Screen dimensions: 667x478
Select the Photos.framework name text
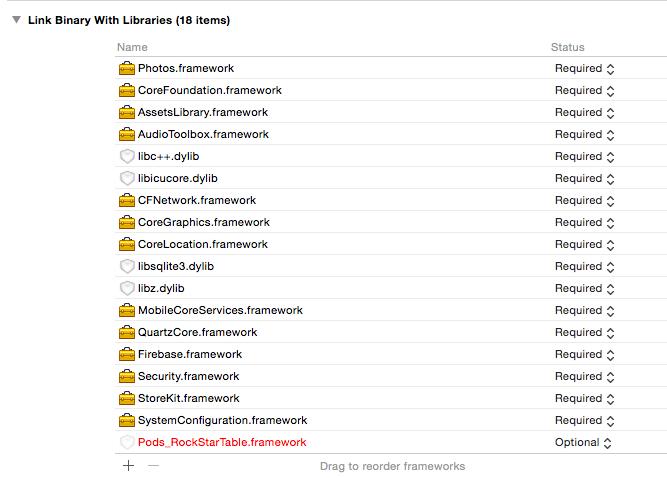[186, 68]
